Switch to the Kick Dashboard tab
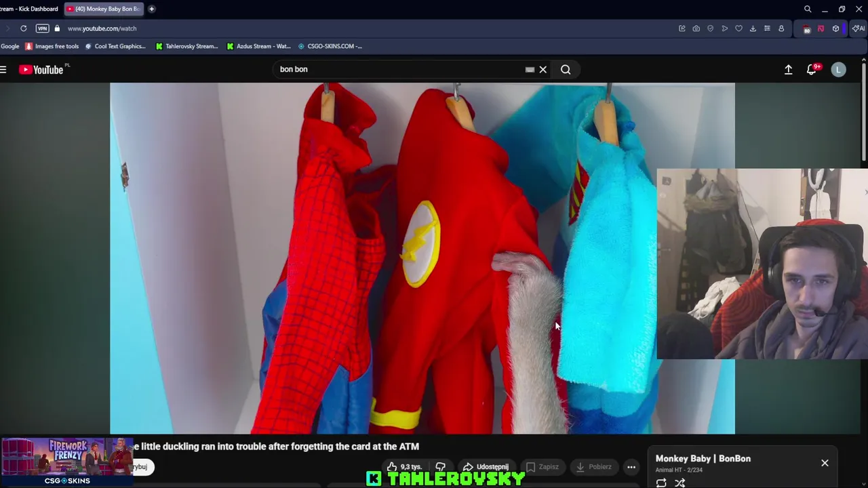Viewport: 868px width, 488px height. coord(30,9)
